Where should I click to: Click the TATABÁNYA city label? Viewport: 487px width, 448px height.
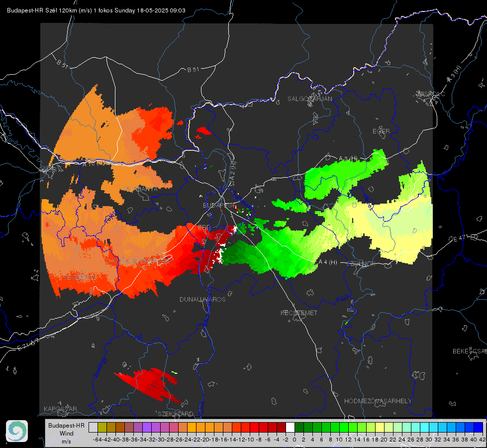(140, 189)
